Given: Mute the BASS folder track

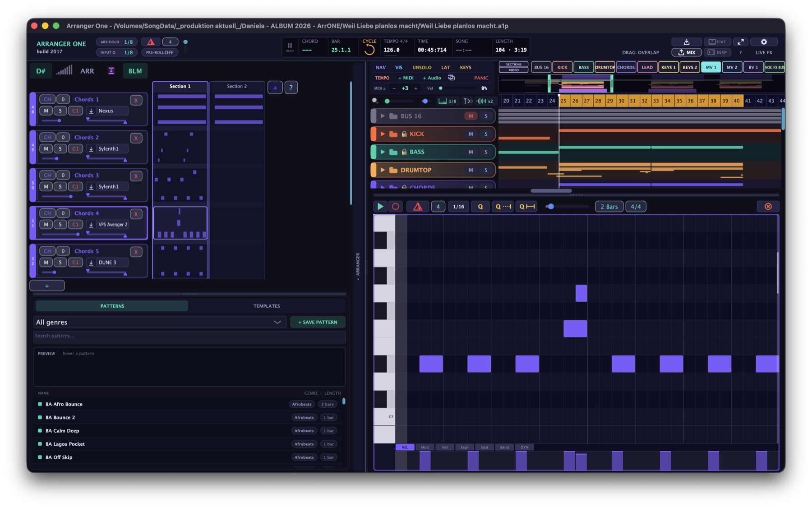Looking at the screenshot, I should coord(471,152).
